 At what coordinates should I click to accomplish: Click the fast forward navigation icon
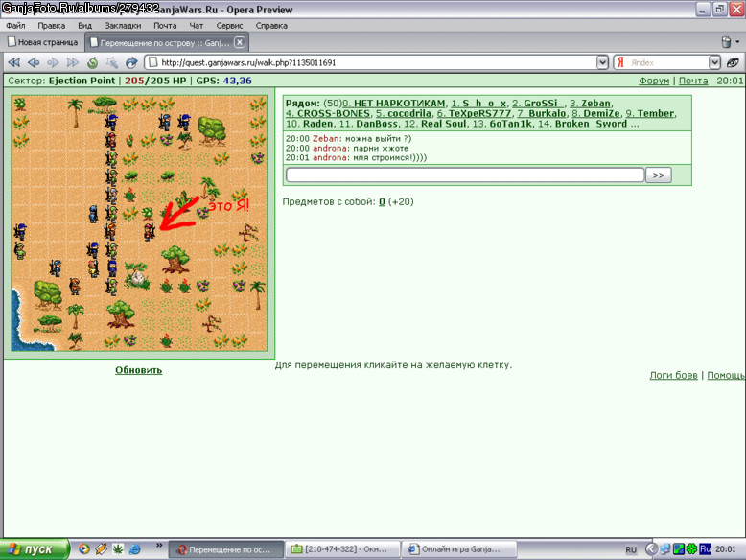pyautogui.click(x=72, y=62)
